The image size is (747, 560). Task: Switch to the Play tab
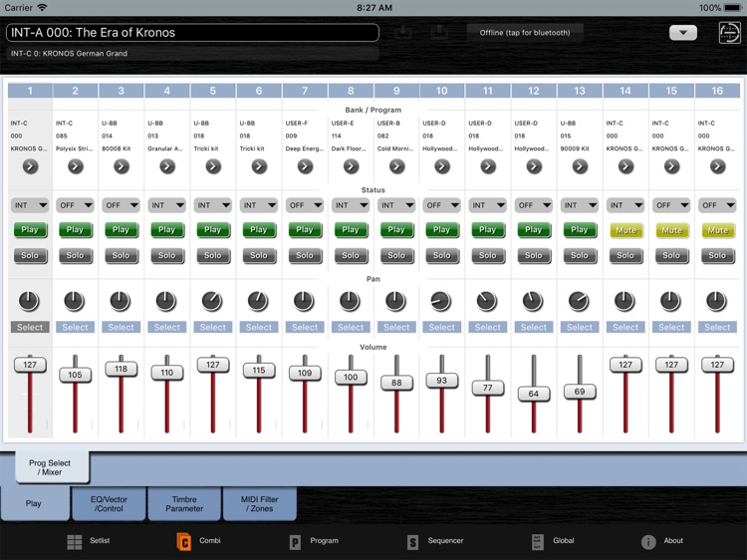point(35,503)
